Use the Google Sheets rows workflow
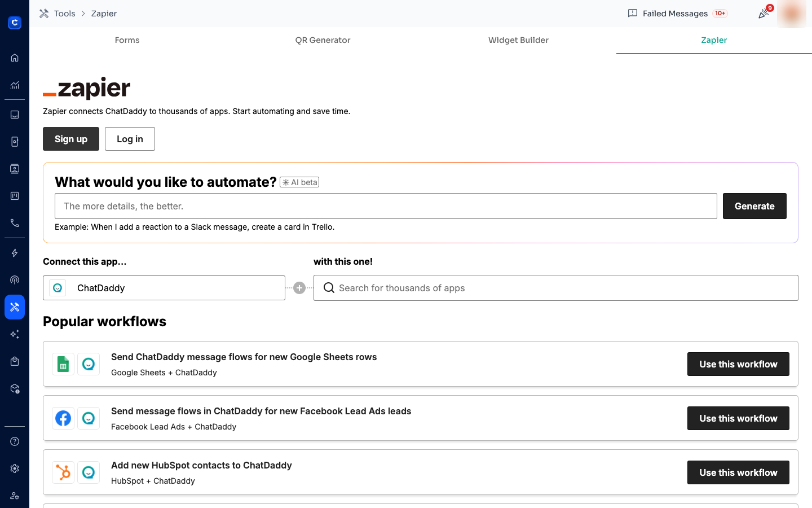812x508 pixels. coord(738,364)
